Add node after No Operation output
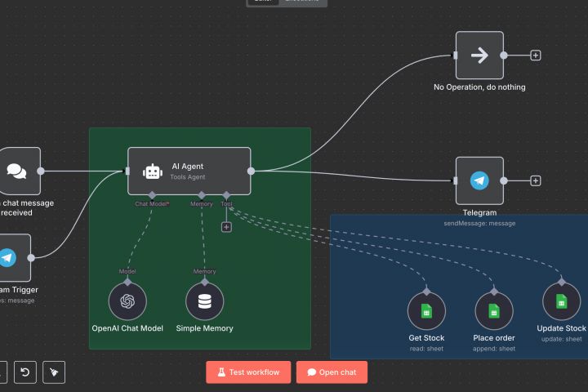588x392 pixels. pos(536,56)
